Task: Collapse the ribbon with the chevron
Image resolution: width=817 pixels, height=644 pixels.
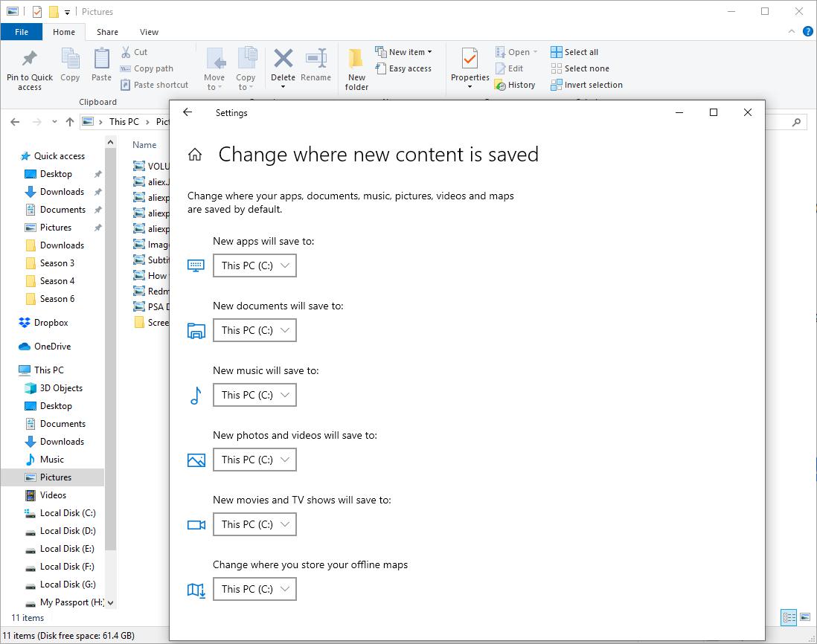Action: [792, 32]
